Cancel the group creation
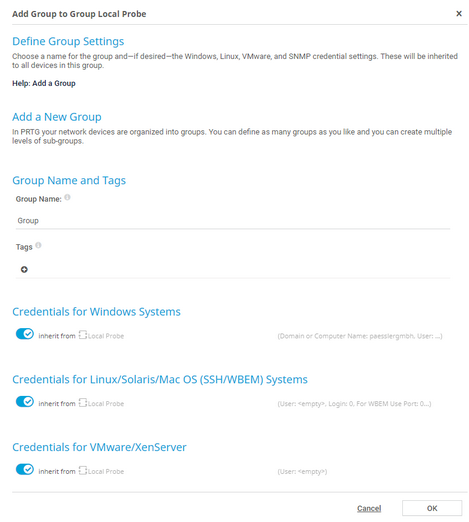Screen dimensions: 469x522 [369, 508]
